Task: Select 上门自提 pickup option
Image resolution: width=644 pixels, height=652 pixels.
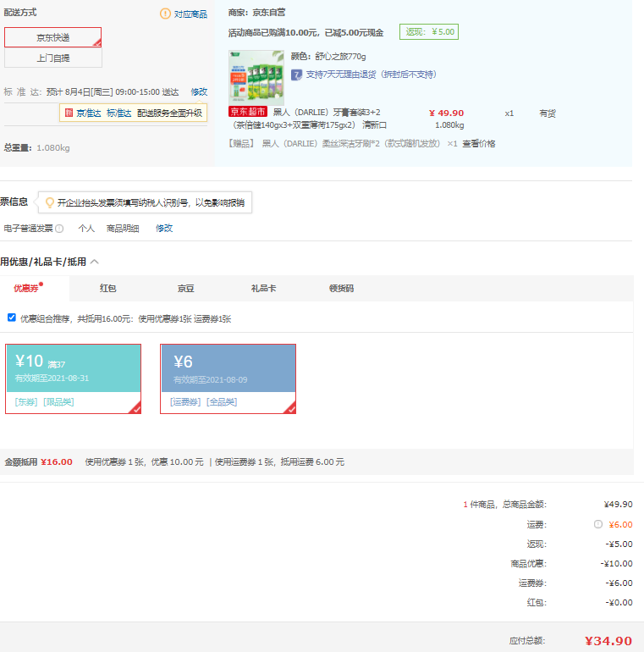Action: click(52, 58)
